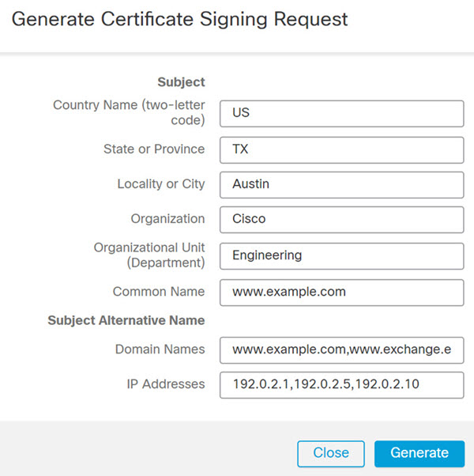Image resolution: width=474 pixels, height=476 pixels.
Task: Click the IP Addresses text field
Action: [x=341, y=384]
